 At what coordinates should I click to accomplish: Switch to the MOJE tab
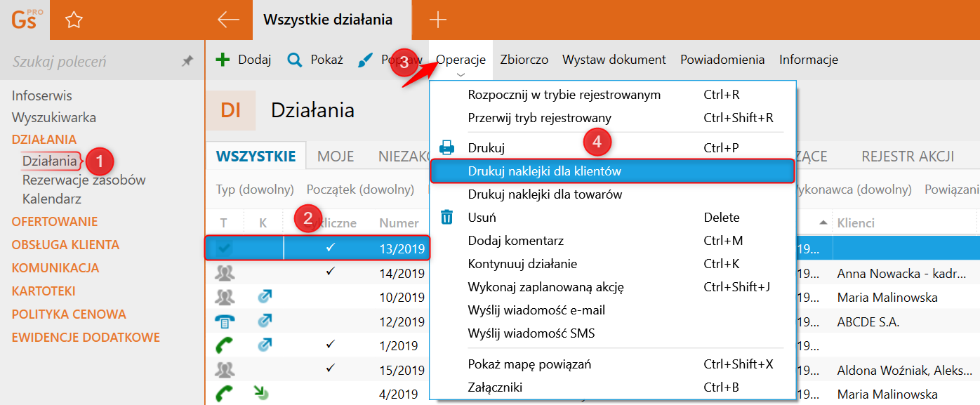coord(336,157)
